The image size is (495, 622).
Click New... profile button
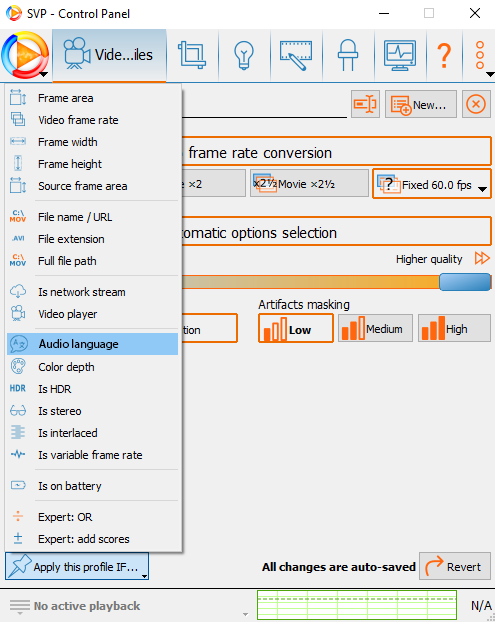(421, 104)
